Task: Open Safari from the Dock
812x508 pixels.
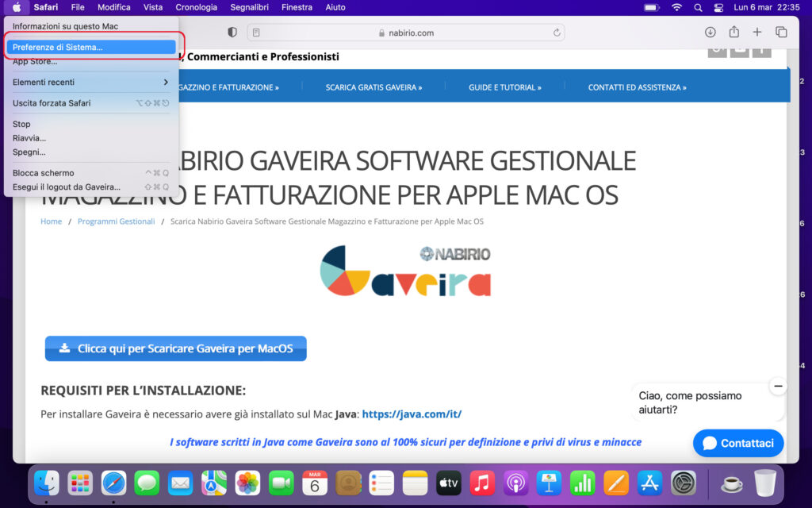Action: click(x=113, y=483)
